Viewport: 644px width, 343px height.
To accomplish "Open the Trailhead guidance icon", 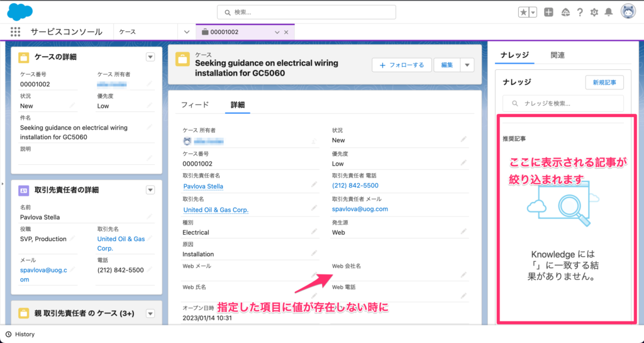I will click(x=565, y=13).
